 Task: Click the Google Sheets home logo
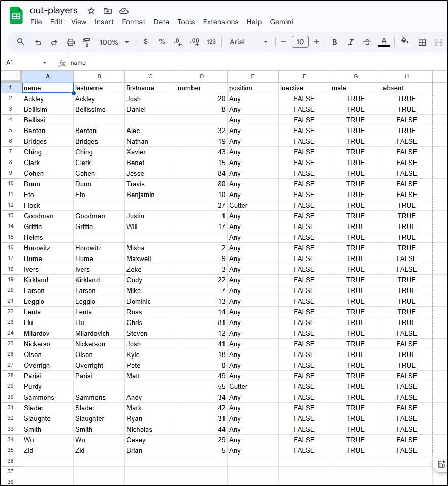click(16, 16)
